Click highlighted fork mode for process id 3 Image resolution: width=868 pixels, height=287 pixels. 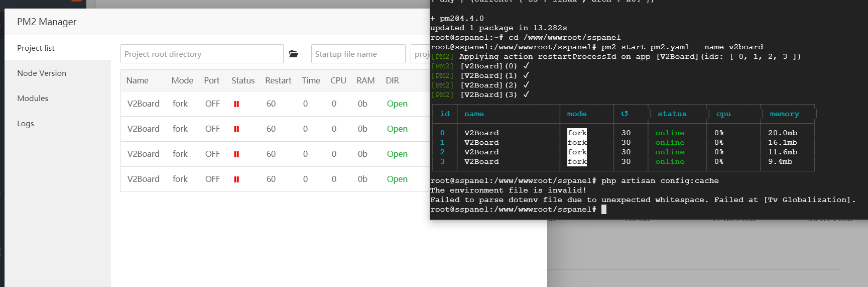tap(577, 161)
